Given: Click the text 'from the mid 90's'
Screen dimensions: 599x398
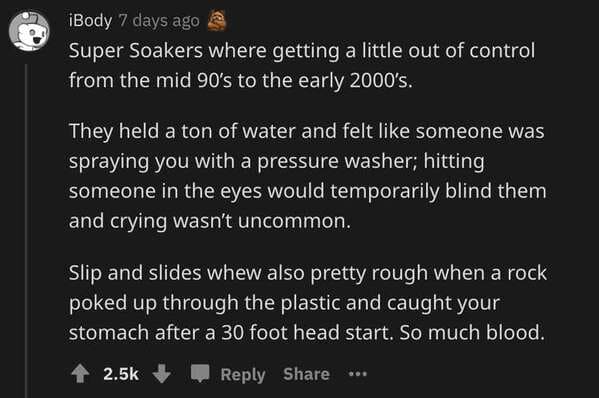Looking at the screenshot, I should 150,81.
